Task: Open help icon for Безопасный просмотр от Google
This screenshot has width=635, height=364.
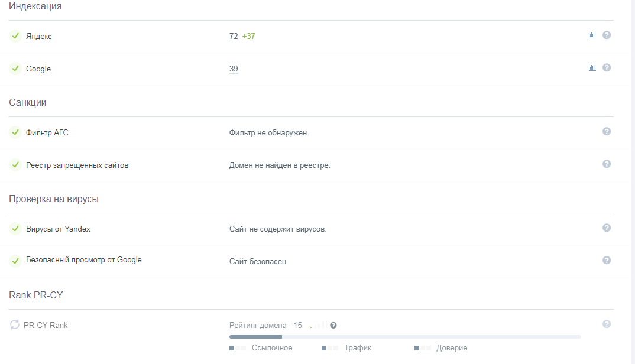Action: coord(607,261)
